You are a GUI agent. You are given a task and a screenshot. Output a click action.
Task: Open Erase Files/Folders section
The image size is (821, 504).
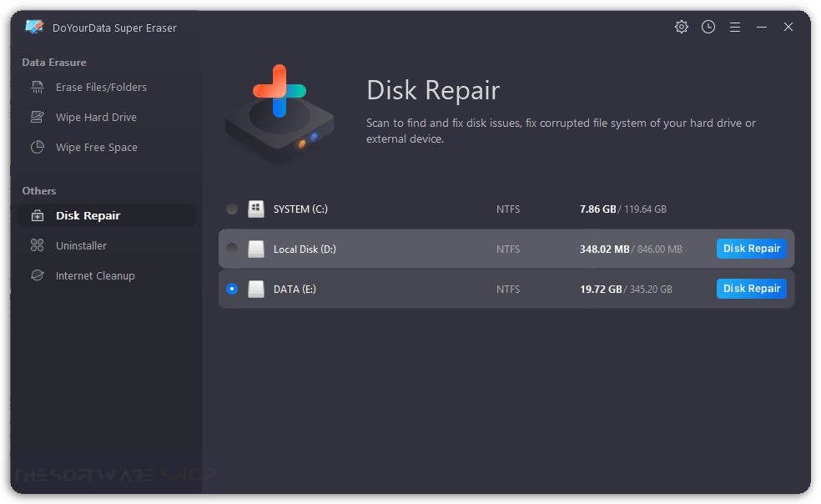point(107,87)
